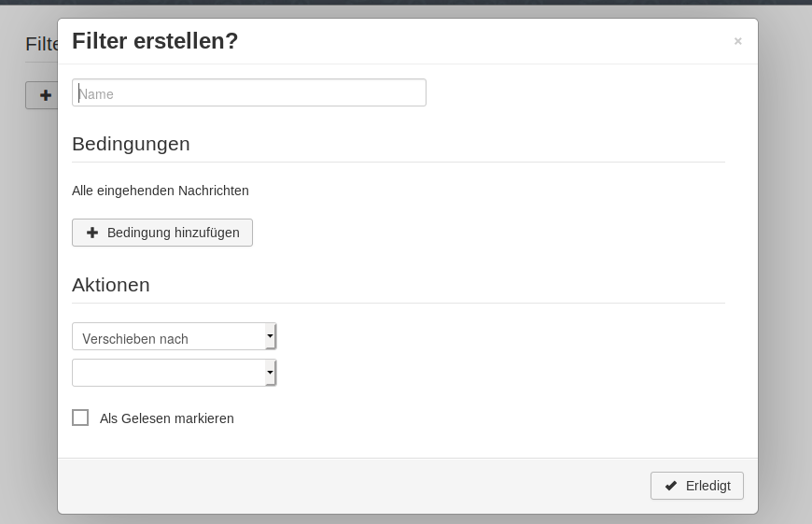Add a condition via Bedingung hinzufügen
The height and width of the screenshot is (524, 812).
(162, 233)
